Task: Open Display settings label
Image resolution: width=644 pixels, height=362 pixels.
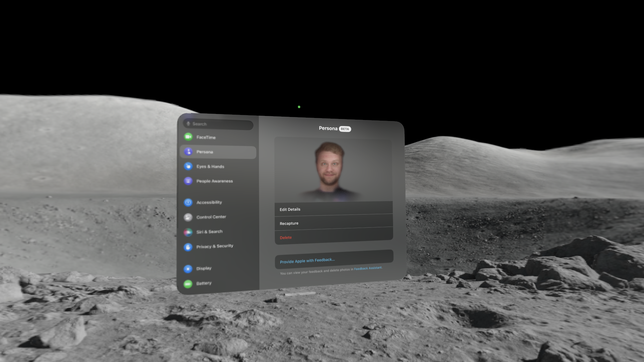Action: click(x=204, y=268)
